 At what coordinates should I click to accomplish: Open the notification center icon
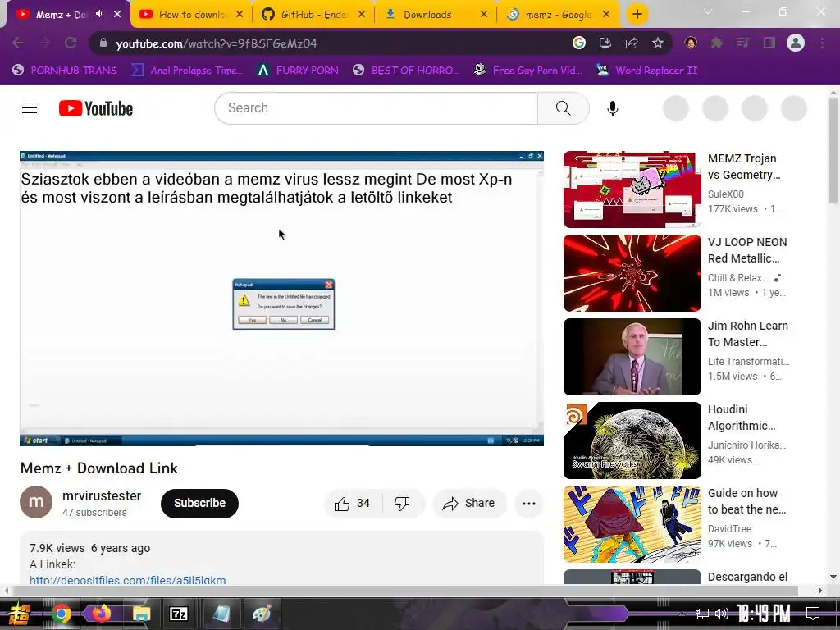coord(813,614)
